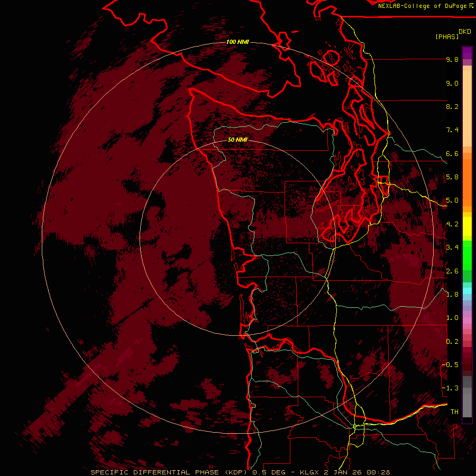Select the 9.0 value on the scale
Viewport: 476px width, 476px height.
pos(452,84)
